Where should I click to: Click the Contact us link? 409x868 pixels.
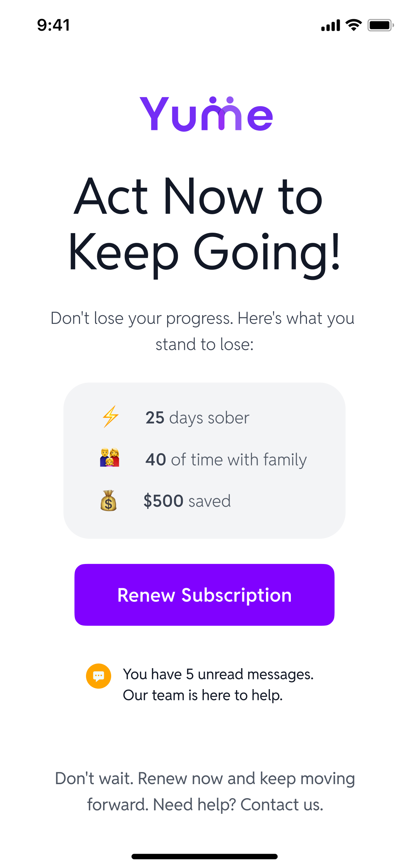[281, 804]
